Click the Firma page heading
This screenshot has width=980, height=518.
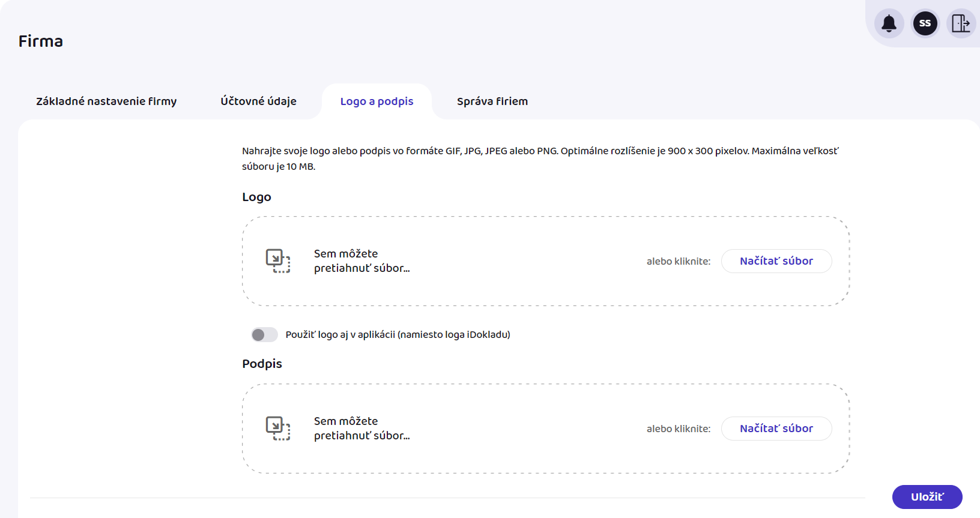tap(41, 41)
